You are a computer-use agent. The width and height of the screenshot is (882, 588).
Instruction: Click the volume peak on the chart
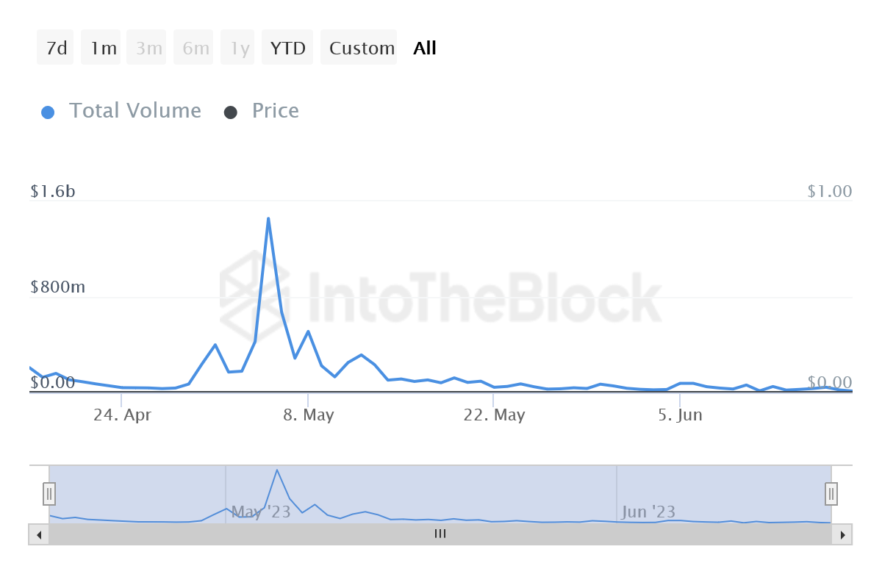(268, 218)
